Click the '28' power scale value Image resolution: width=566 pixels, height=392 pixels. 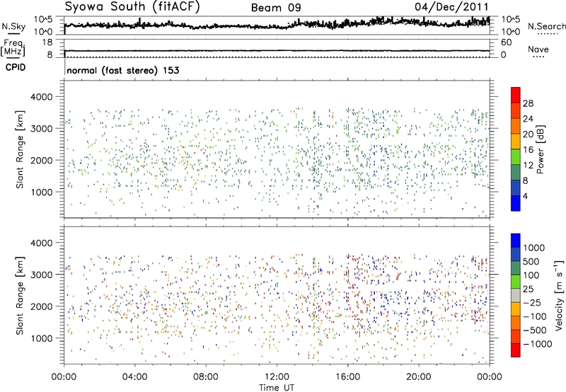pos(528,103)
